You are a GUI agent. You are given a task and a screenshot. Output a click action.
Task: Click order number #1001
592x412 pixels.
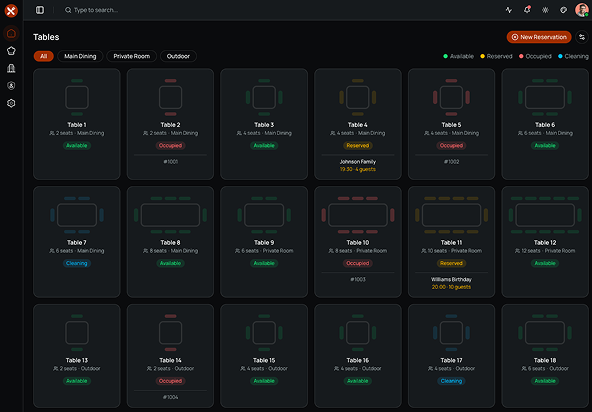pos(171,162)
